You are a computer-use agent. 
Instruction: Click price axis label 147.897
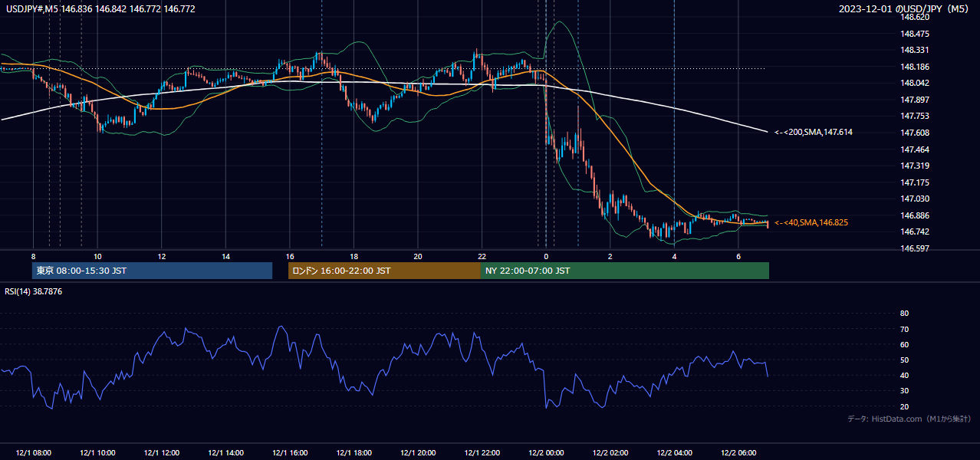[914, 100]
